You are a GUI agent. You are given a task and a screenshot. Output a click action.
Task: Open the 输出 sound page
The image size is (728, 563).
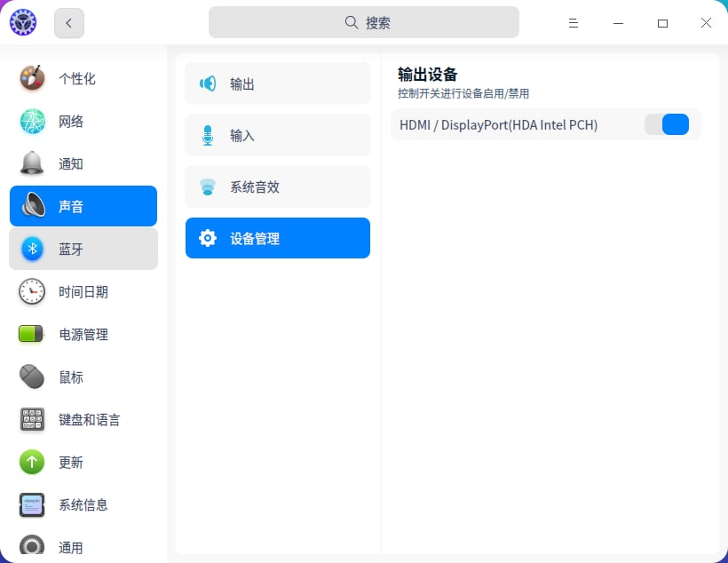(x=278, y=83)
